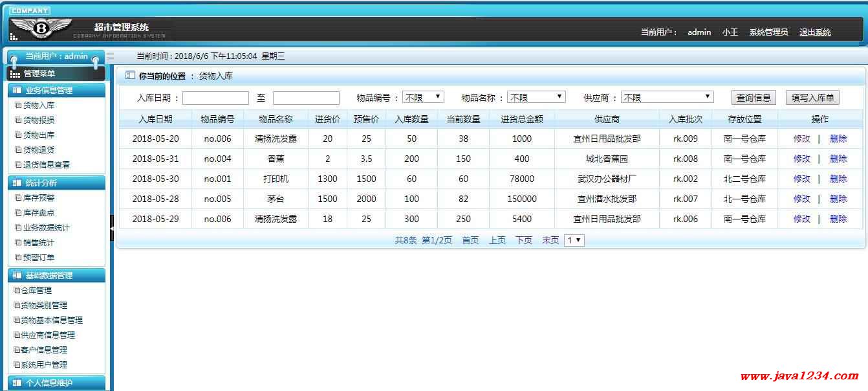Click the 入库日期 start date field

pos(215,98)
